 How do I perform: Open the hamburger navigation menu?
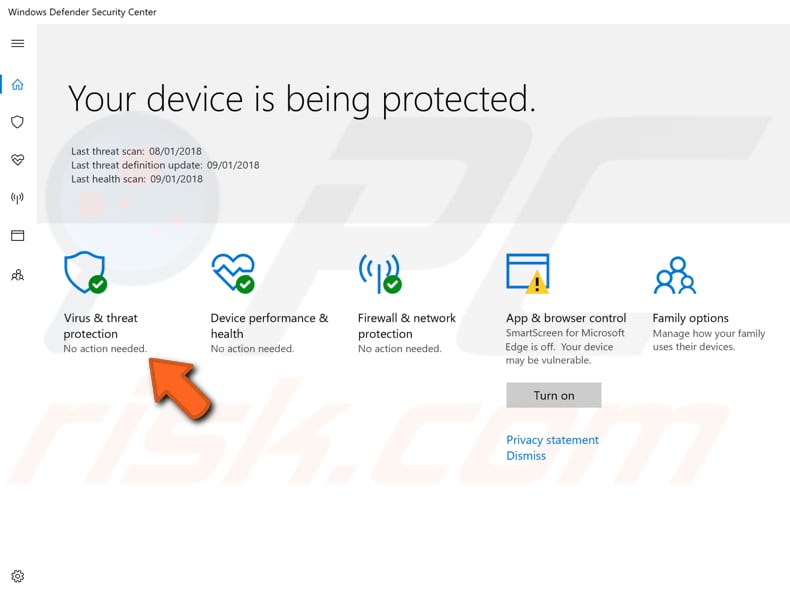tap(17, 44)
